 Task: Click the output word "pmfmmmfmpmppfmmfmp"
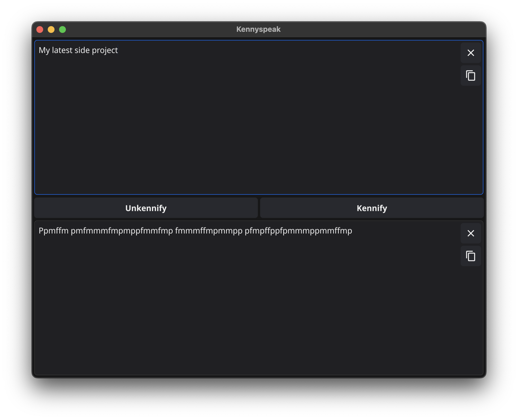tap(122, 231)
